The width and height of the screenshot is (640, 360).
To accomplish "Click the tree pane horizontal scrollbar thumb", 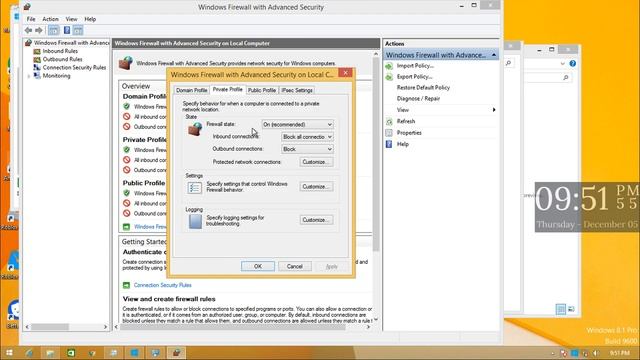I will tap(50, 327).
